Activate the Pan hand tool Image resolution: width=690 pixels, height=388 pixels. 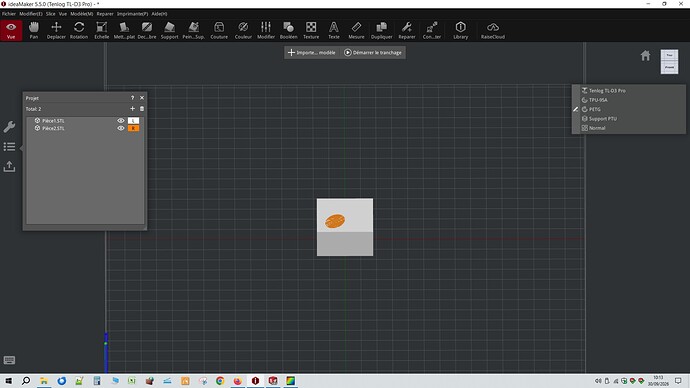(33, 30)
